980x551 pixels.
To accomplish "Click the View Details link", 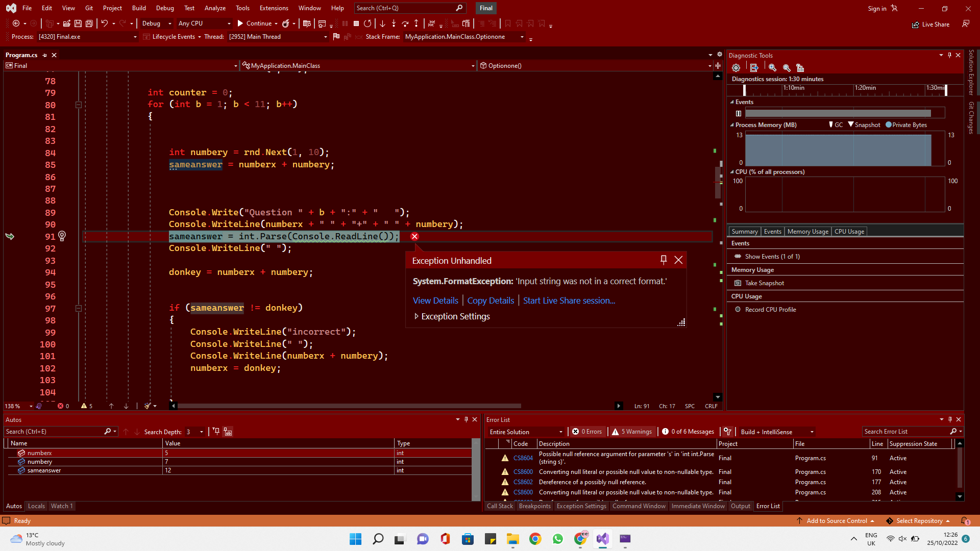I will tap(435, 300).
